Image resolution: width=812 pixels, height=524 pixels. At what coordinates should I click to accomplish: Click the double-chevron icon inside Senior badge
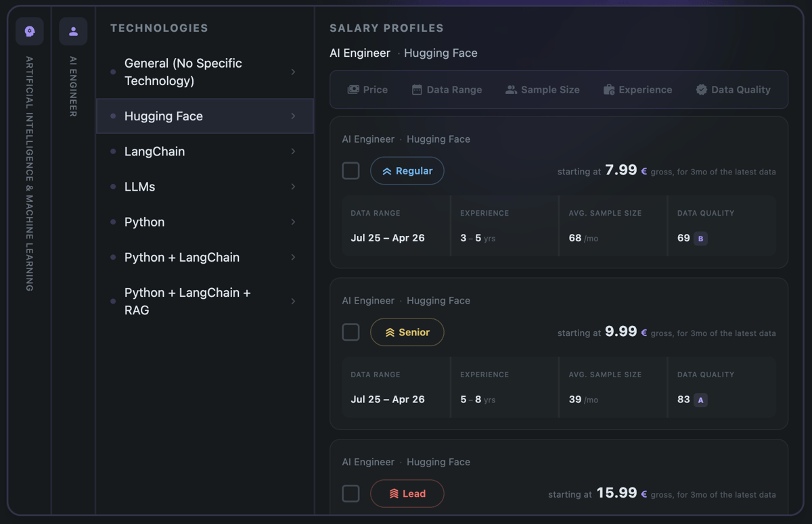pyautogui.click(x=390, y=333)
